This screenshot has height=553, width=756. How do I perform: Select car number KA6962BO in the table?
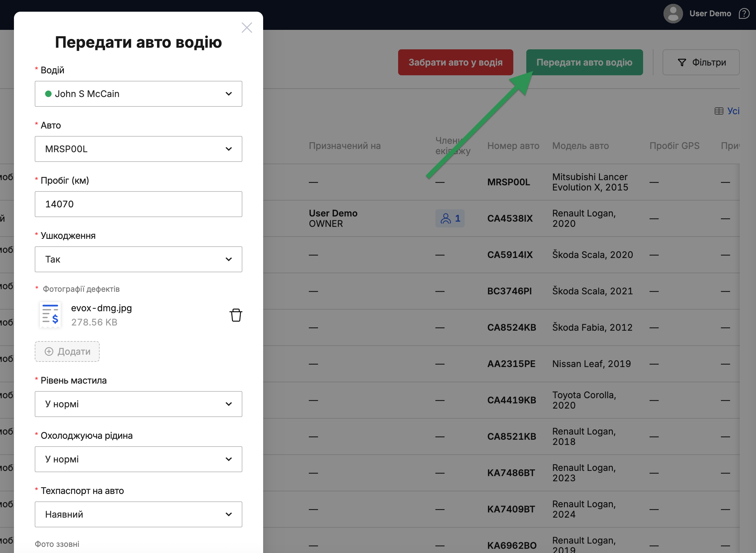pyautogui.click(x=512, y=546)
